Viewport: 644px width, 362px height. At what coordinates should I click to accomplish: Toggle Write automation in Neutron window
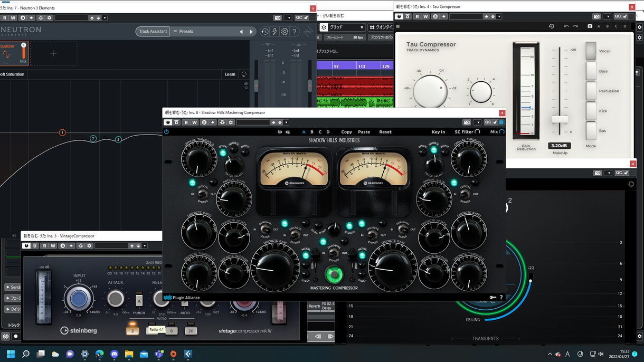point(14,18)
